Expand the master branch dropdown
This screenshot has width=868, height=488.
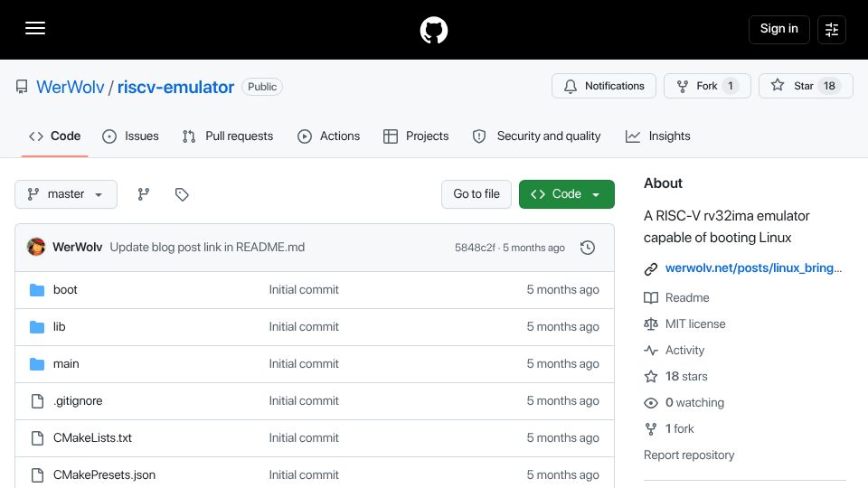[66, 194]
